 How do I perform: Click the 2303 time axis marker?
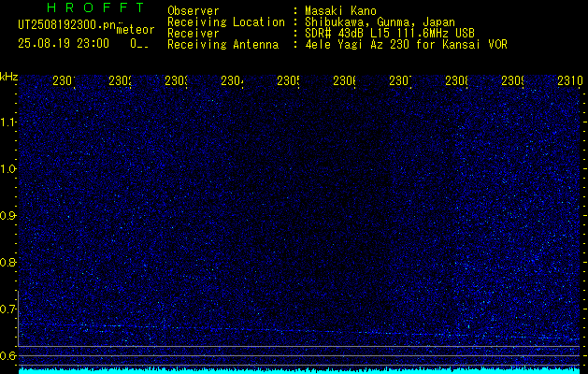tap(176, 80)
